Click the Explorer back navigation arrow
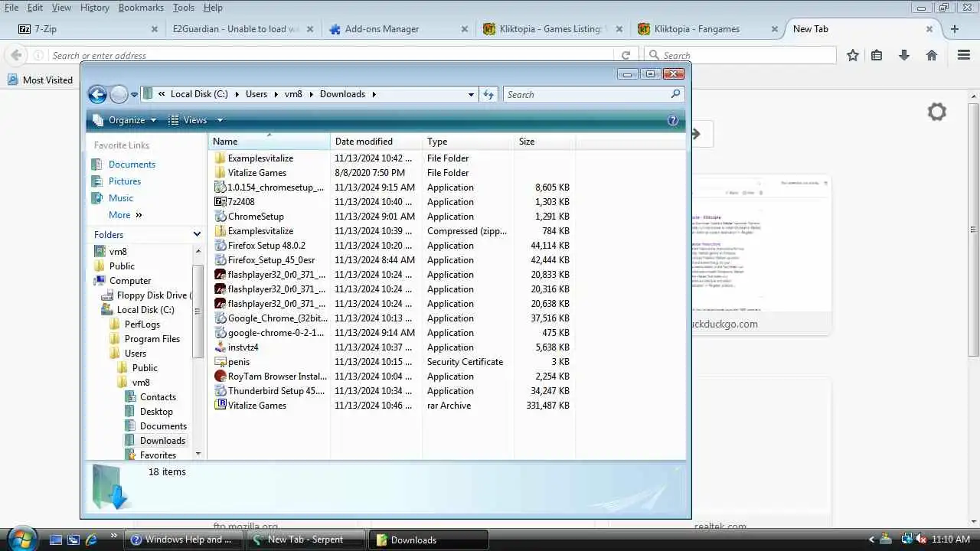980x551 pixels. coord(97,94)
